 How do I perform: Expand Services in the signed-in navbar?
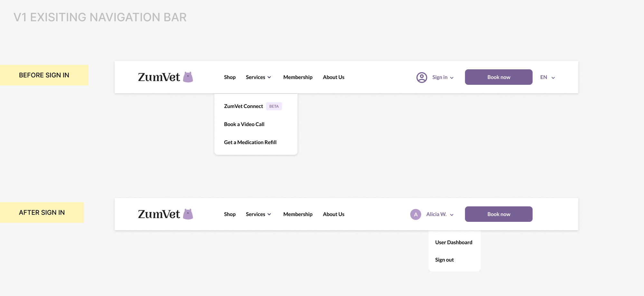coord(258,214)
